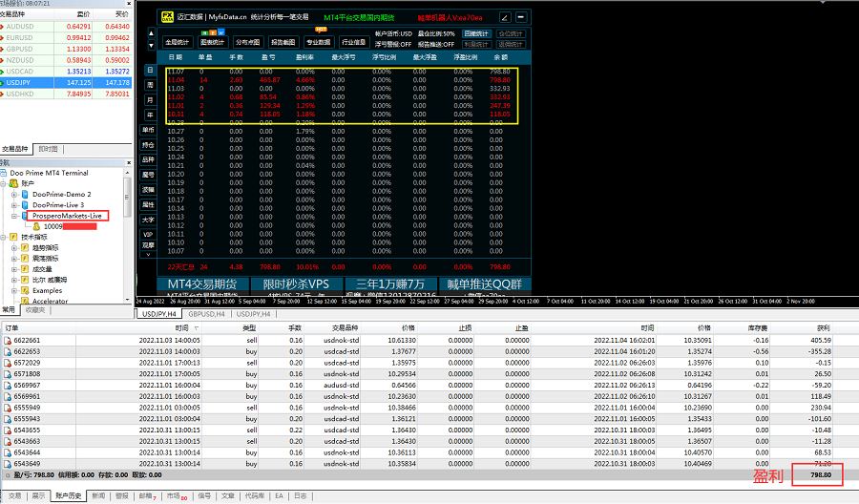Click the 专业数据 button
The width and height of the screenshot is (859, 504).
319,42
